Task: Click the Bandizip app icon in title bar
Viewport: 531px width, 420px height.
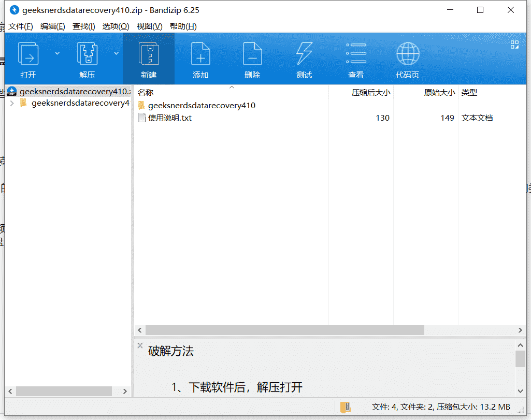Action: click(x=14, y=10)
